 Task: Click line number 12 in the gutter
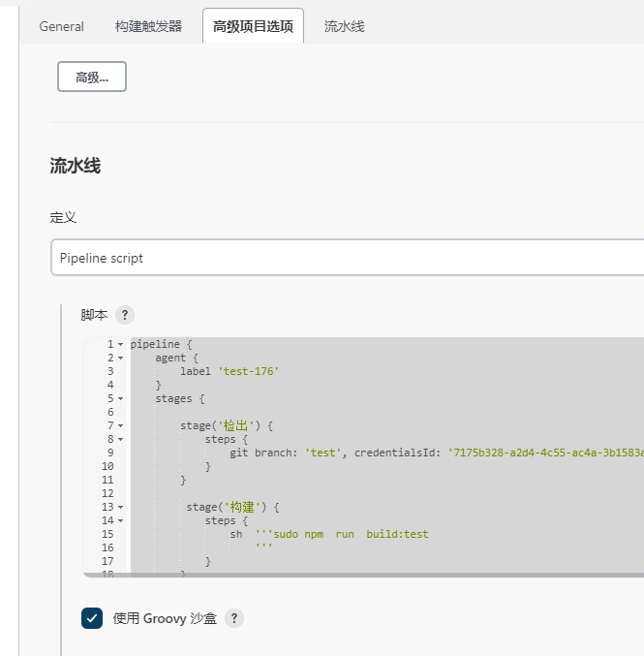tap(107, 493)
